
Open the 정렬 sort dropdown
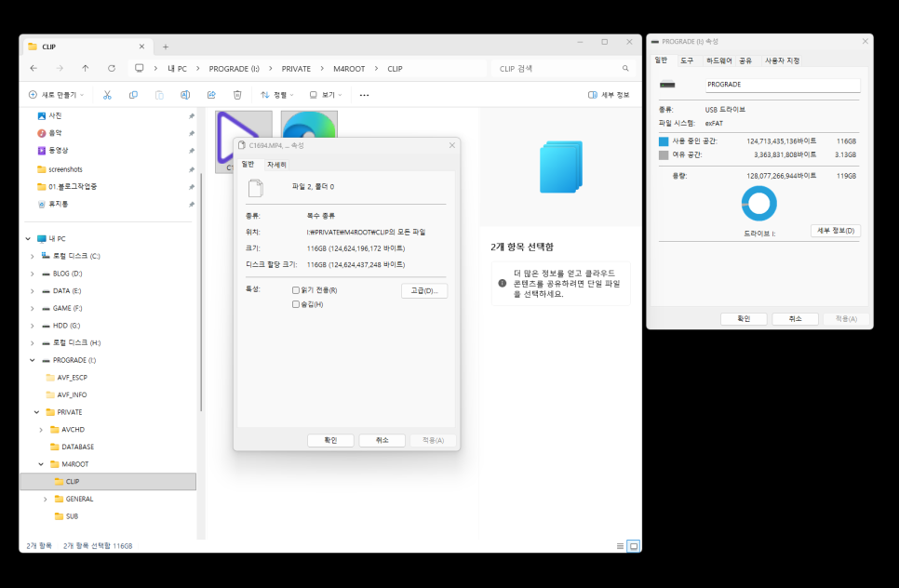click(x=277, y=95)
